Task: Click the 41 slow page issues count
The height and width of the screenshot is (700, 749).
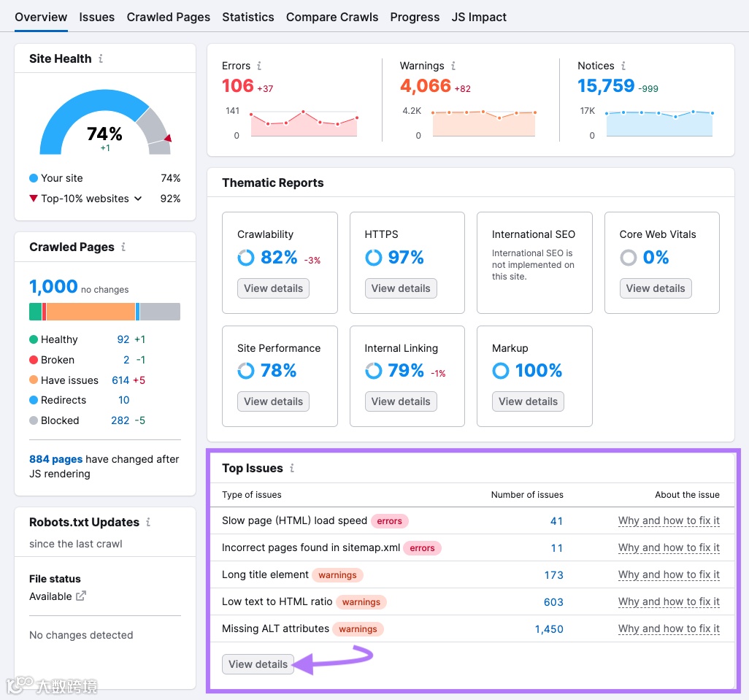Action: pos(556,521)
